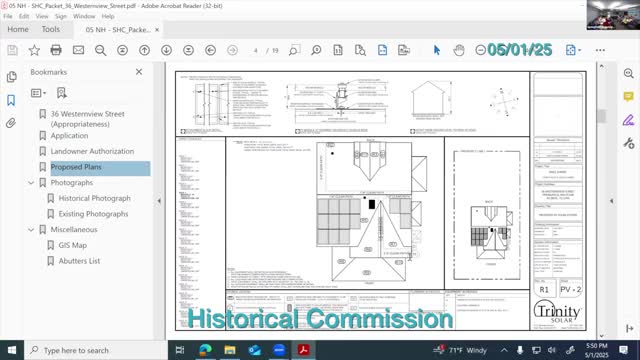
Task: Open the bookmarks options dropdown
Action: [x=38, y=93]
